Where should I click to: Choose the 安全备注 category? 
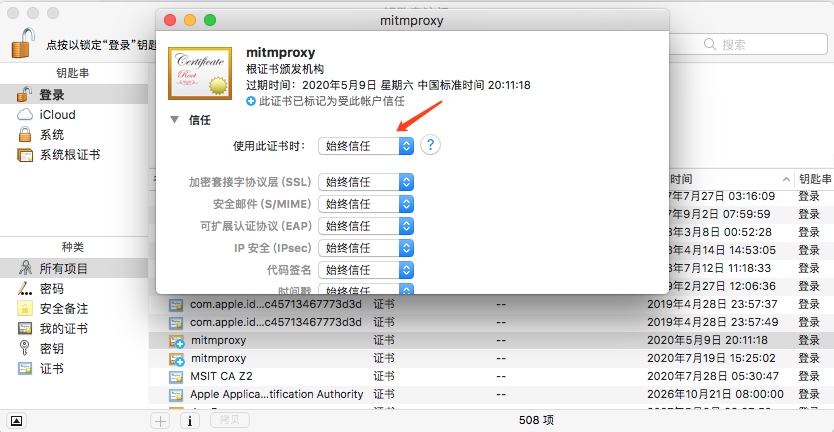point(74,309)
